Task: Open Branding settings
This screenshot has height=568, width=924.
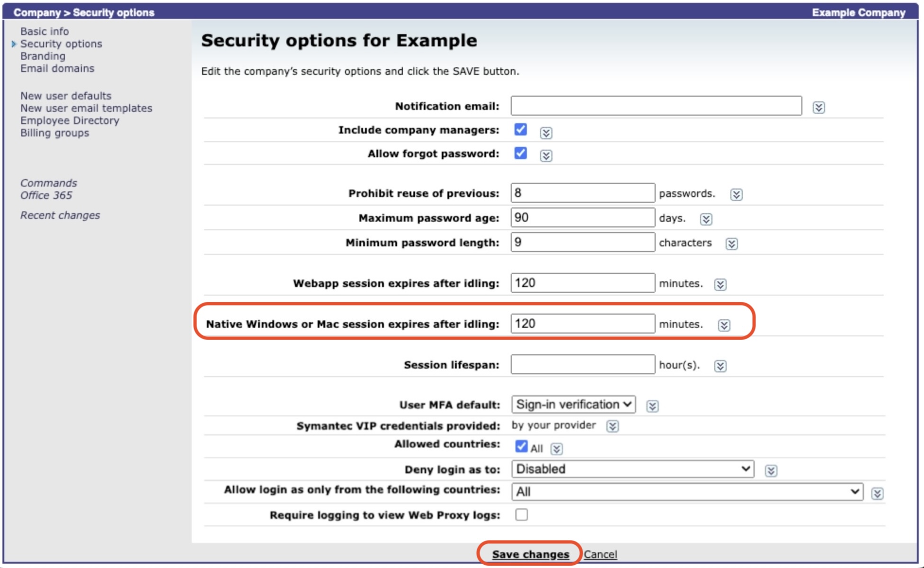Action: (x=43, y=56)
